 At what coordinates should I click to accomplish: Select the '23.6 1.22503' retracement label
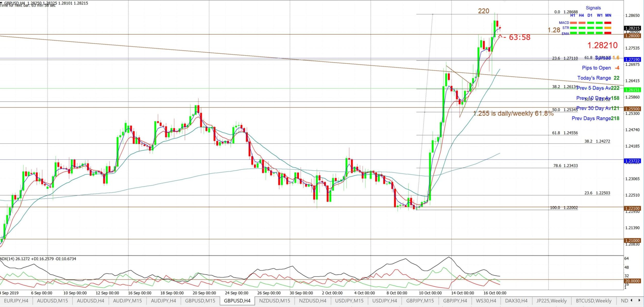click(x=597, y=193)
